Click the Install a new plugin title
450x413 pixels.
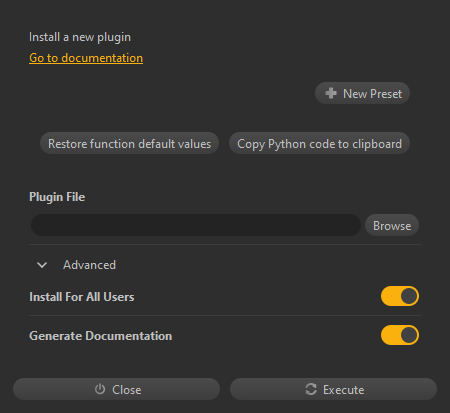click(x=80, y=37)
